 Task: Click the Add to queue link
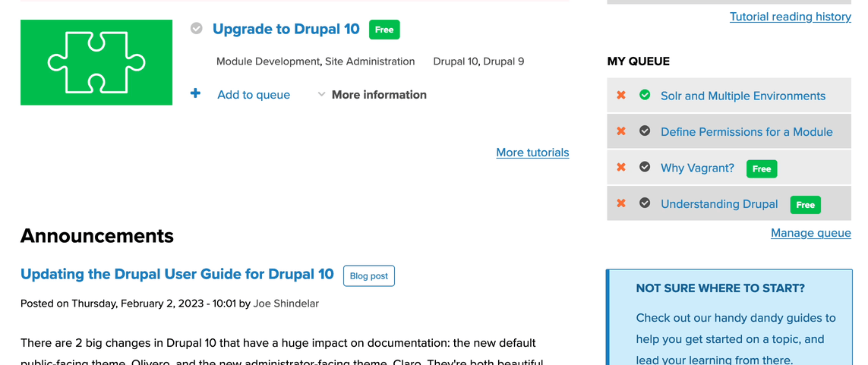pyautogui.click(x=254, y=95)
